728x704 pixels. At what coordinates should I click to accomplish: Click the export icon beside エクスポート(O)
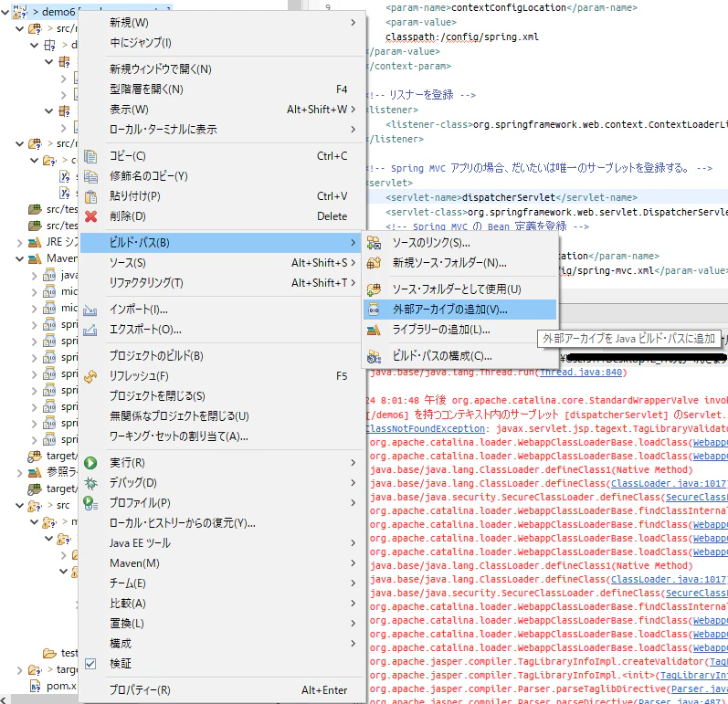point(90,330)
